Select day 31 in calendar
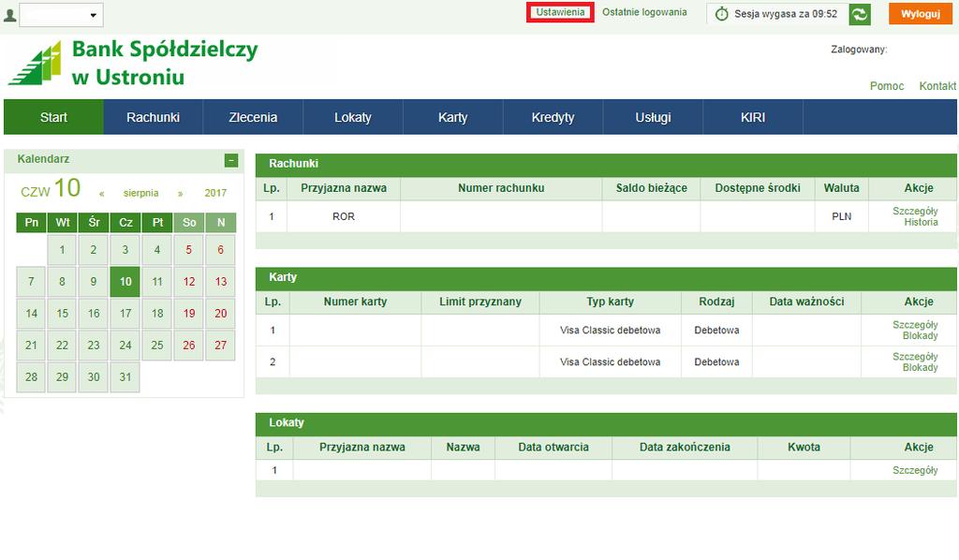This screenshot has width=959, height=560. pos(125,376)
